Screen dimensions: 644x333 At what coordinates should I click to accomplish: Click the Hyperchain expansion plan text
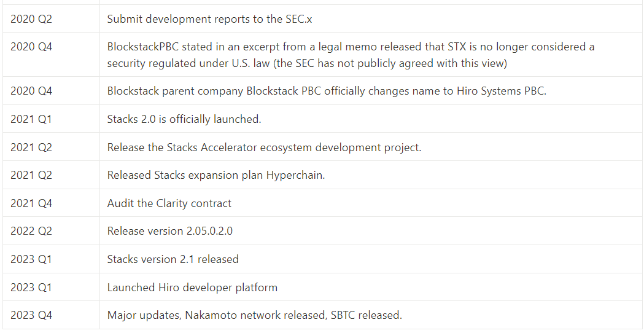pos(216,175)
